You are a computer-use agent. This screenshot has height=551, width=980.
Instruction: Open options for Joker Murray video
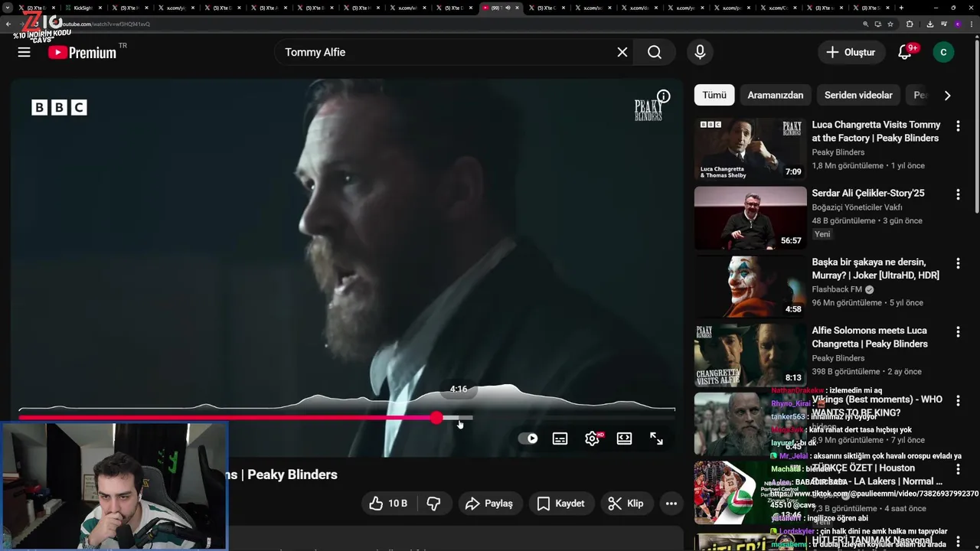click(958, 263)
